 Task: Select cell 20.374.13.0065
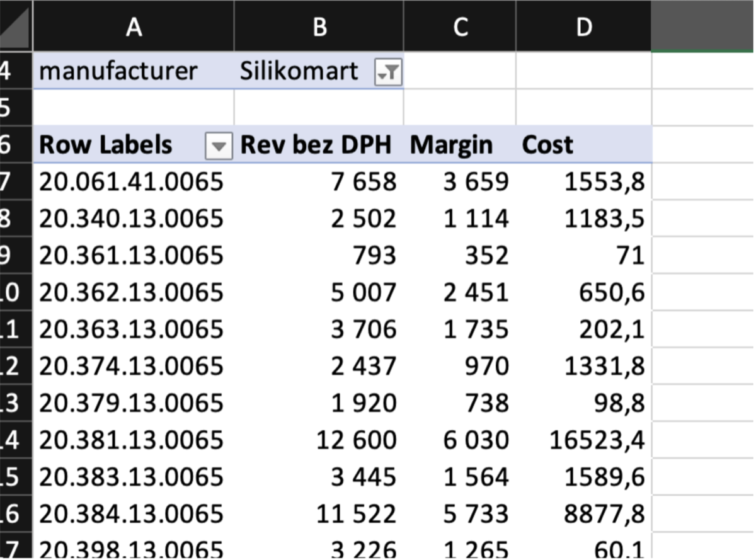coord(133,365)
